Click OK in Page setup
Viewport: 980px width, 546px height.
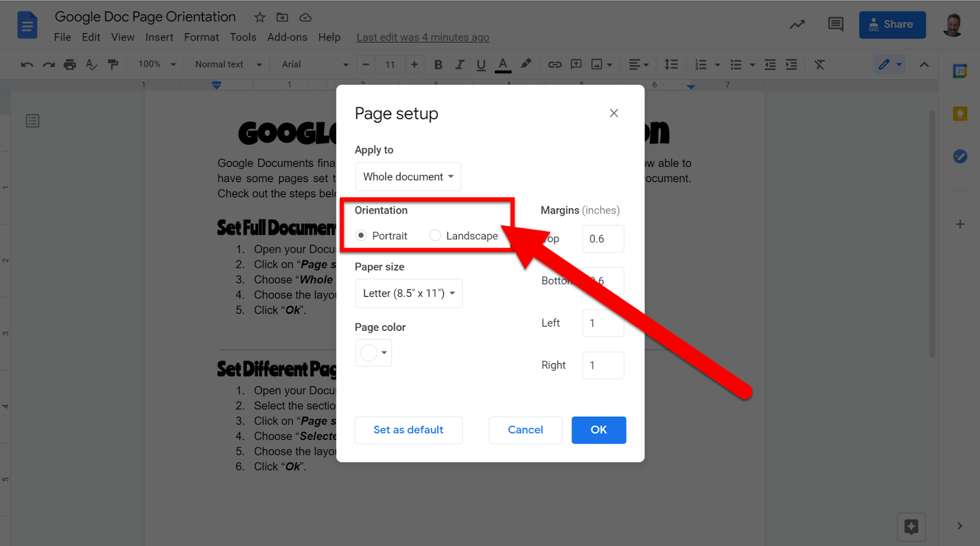(x=598, y=430)
